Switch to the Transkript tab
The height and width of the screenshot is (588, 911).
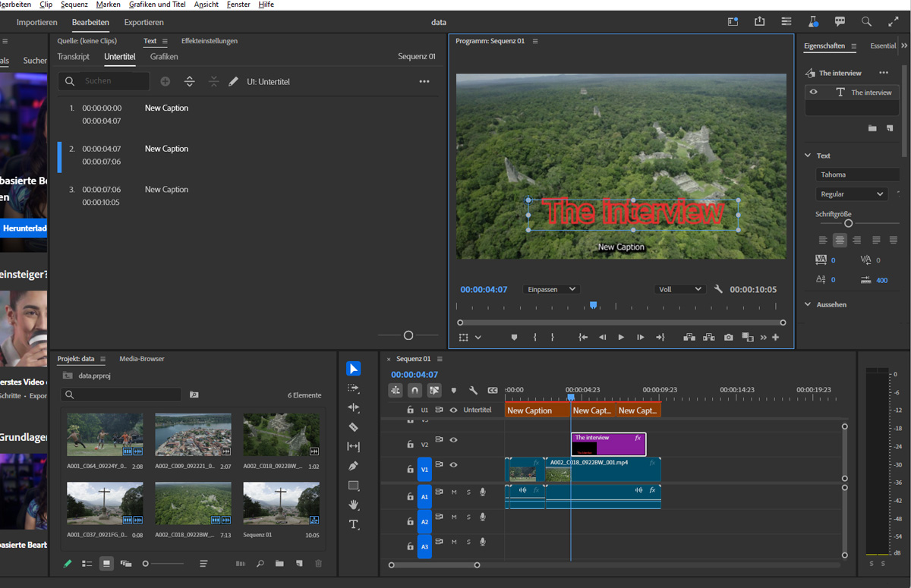click(x=73, y=57)
